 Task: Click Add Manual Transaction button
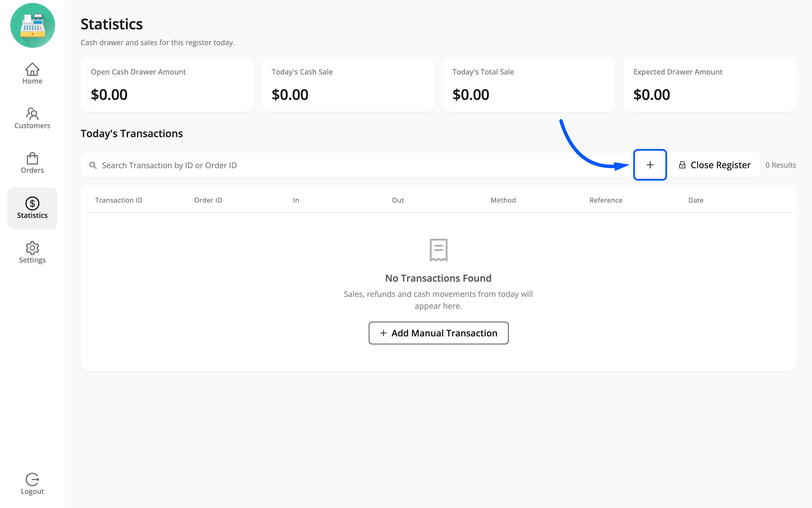438,333
